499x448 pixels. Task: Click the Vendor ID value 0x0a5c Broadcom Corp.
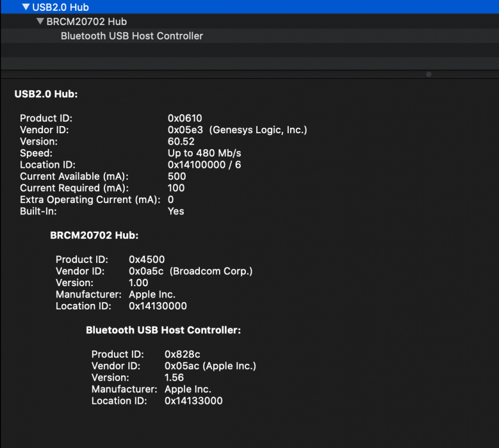(190, 271)
